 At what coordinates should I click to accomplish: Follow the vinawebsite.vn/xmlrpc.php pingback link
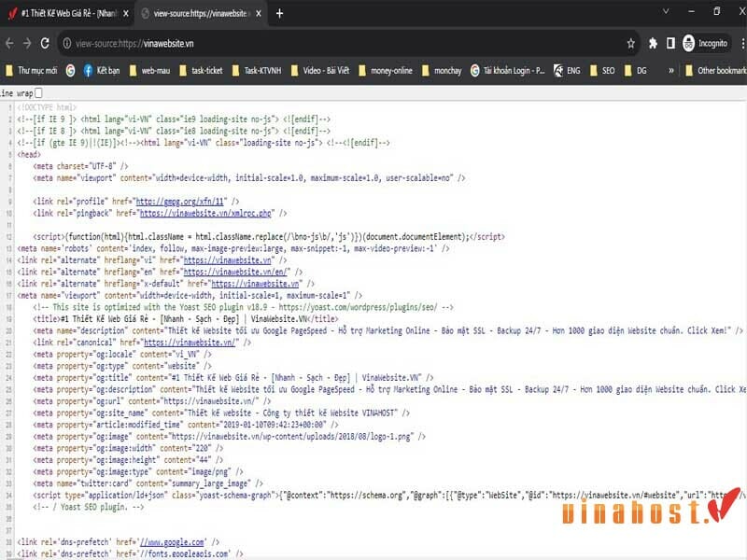[x=205, y=213]
